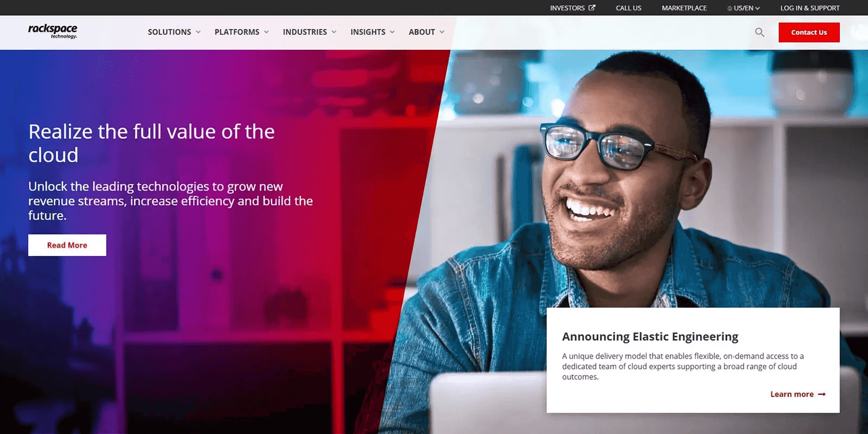Click the Read More button
The width and height of the screenshot is (868, 434).
click(67, 245)
